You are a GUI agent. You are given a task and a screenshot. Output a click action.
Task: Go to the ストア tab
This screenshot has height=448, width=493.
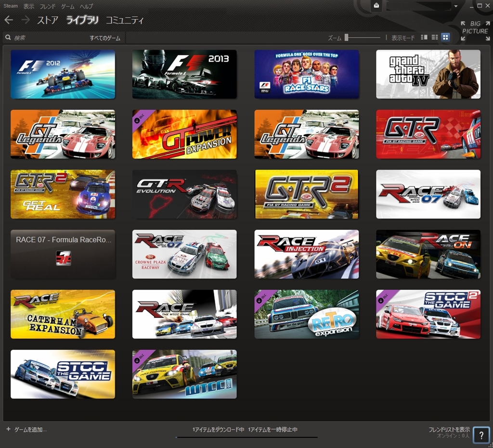pyautogui.click(x=48, y=20)
